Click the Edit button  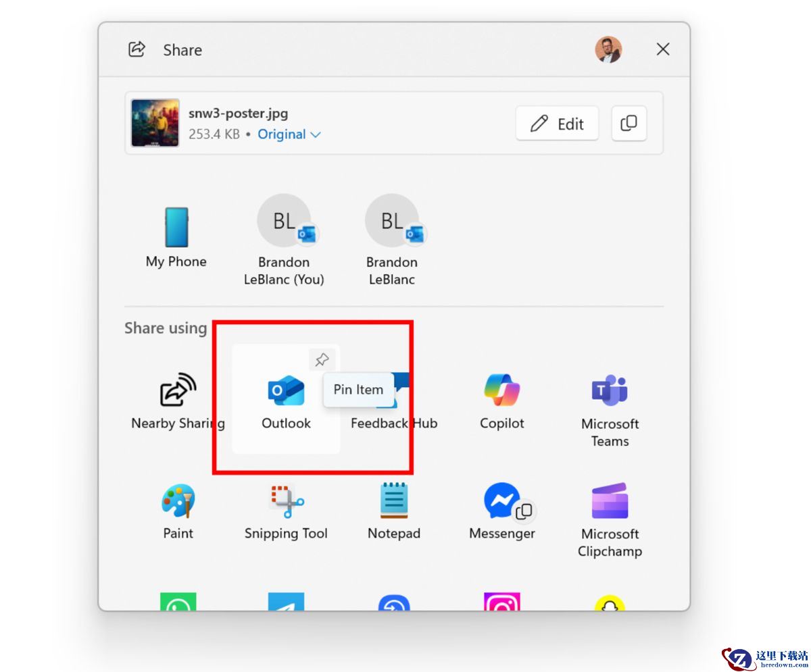point(557,124)
